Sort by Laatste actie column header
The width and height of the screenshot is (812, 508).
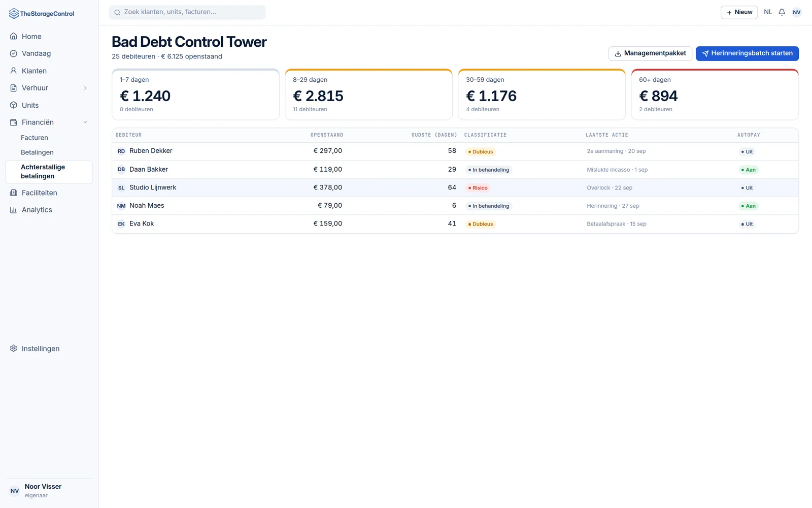(x=607, y=135)
